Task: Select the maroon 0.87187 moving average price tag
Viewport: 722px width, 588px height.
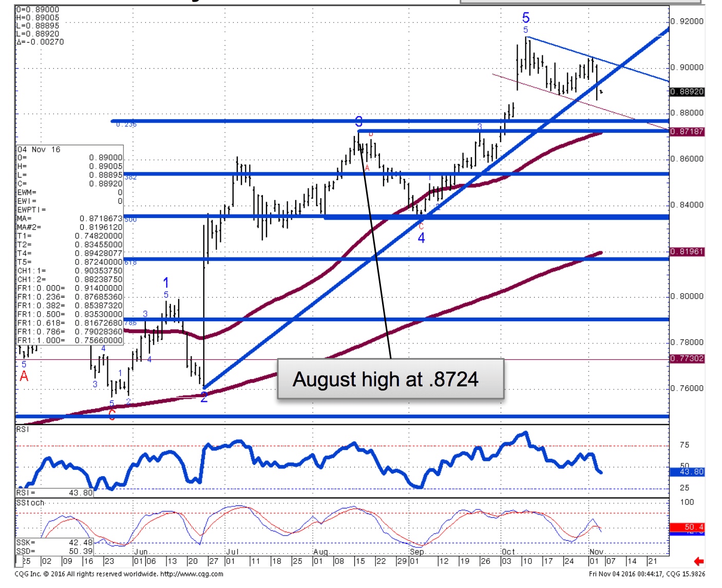Action: coord(687,132)
